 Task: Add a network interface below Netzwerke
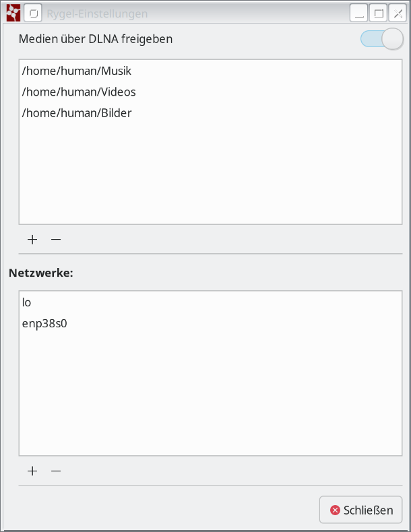[x=32, y=471]
